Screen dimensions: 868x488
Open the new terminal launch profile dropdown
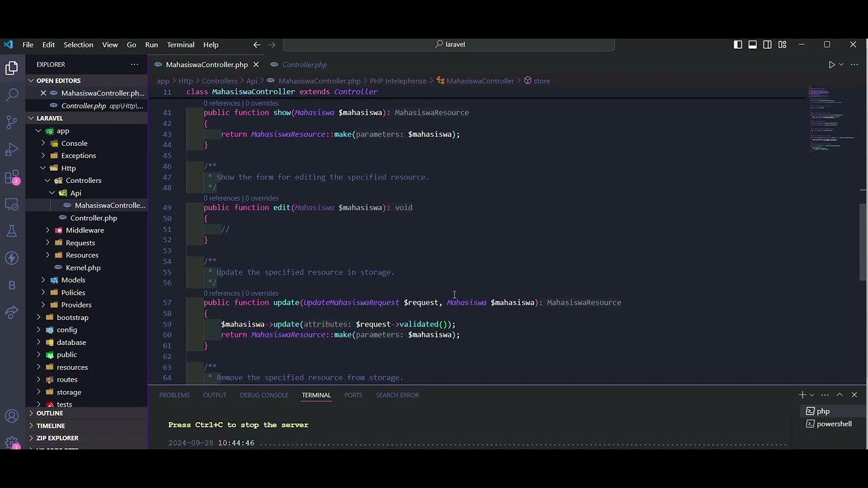[812, 394]
